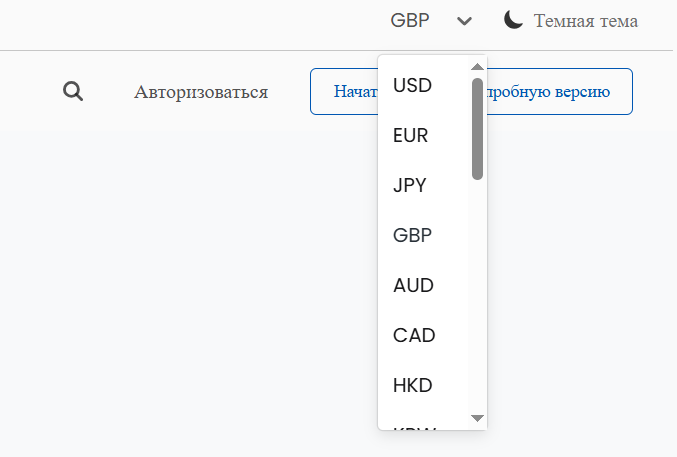Pick JPY from the currency list
Viewport: 677px width, 457px height.
tap(410, 185)
